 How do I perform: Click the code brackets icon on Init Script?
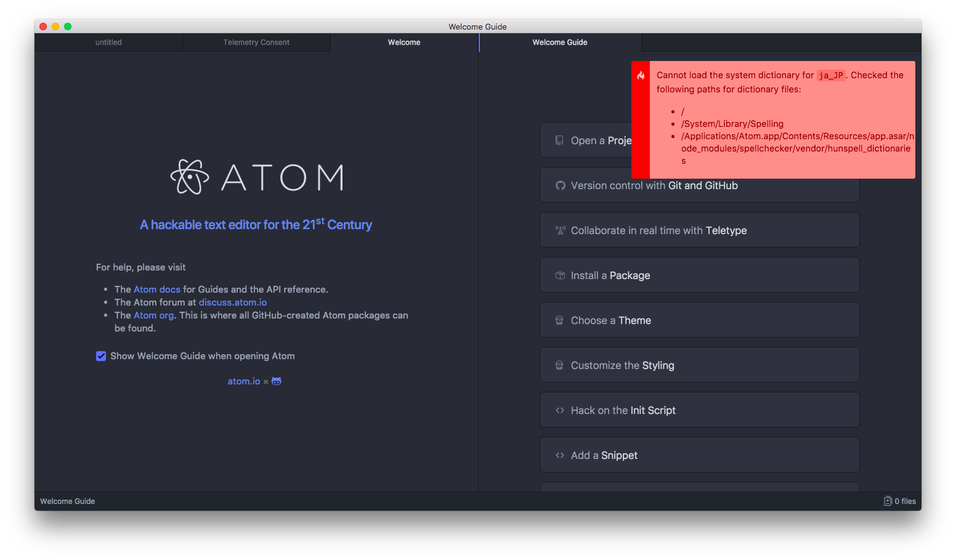click(x=560, y=410)
